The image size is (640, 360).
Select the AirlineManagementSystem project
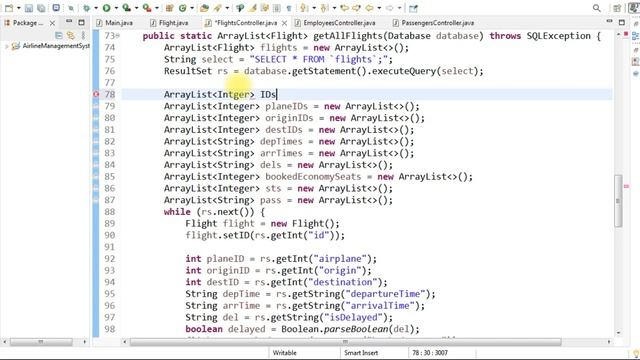56,46
